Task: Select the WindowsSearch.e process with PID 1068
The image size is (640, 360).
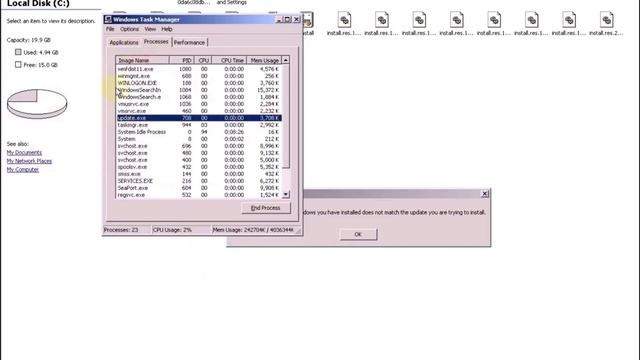Action: click(198, 97)
